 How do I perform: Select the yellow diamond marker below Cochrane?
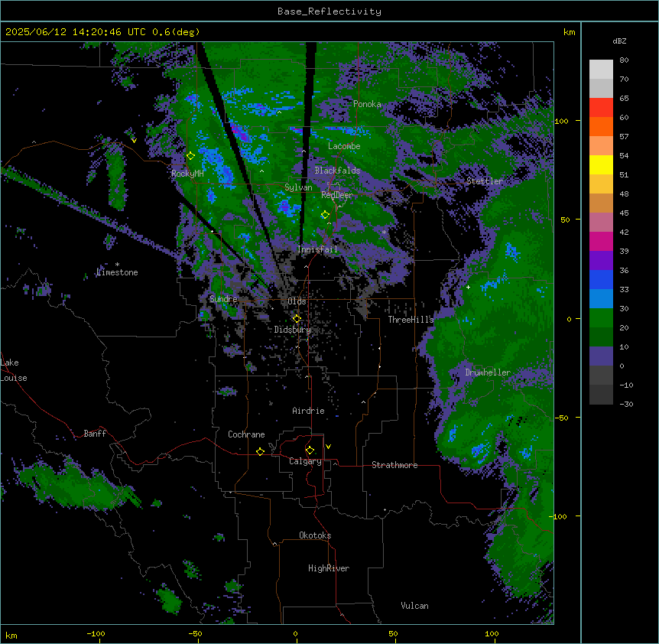tap(260, 451)
